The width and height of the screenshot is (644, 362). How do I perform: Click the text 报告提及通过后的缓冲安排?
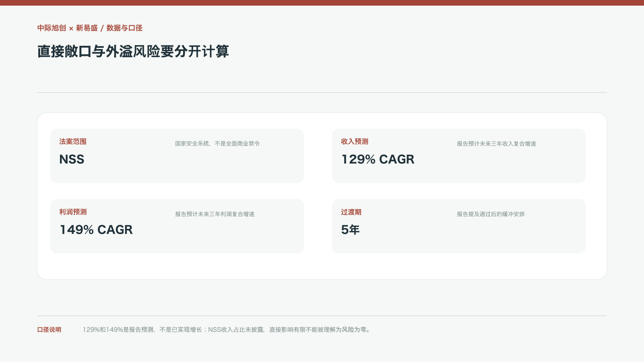(x=491, y=214)
